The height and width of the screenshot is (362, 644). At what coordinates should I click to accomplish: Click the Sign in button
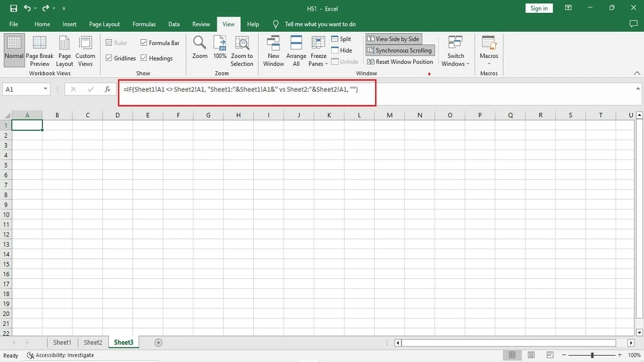(539, 8)
